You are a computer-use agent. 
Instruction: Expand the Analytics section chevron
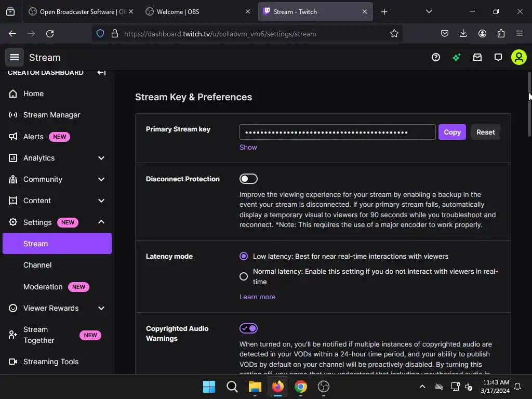(x=101, y=158)
